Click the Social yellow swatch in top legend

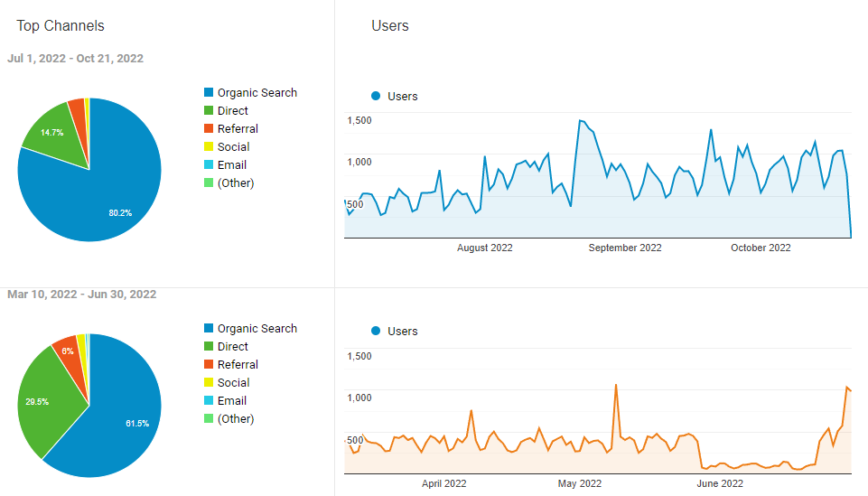tap(209, 146)
